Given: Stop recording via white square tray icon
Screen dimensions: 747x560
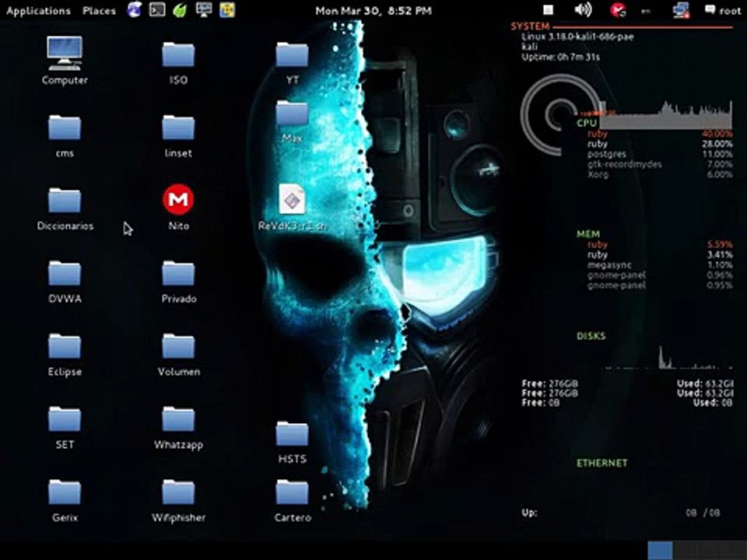Looking at the screenshot, I should 549,10.
